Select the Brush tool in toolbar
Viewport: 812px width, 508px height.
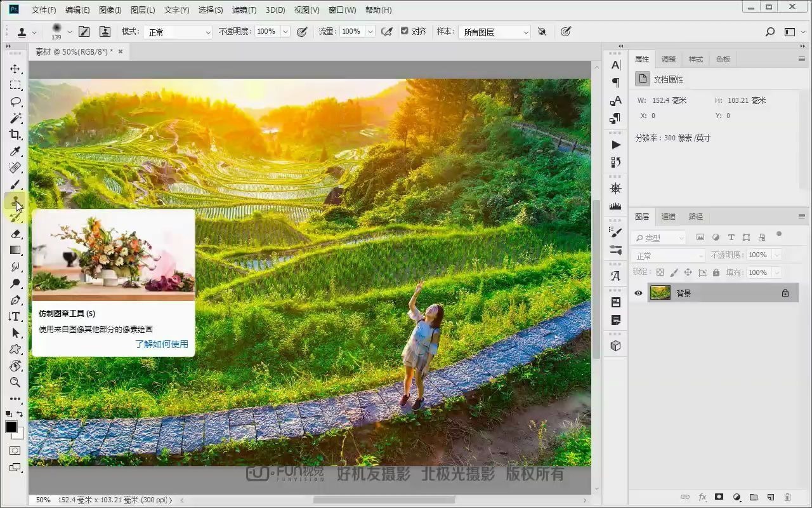15,184
